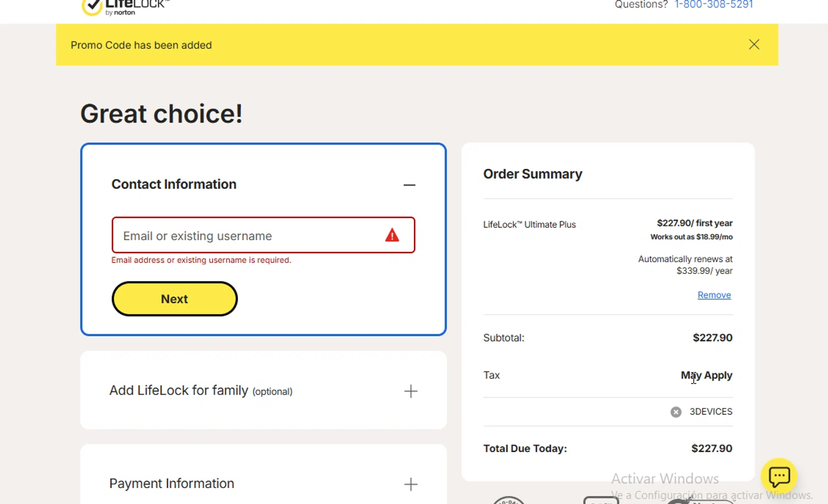Expand the Payment Information section

(x=411, y=484)
